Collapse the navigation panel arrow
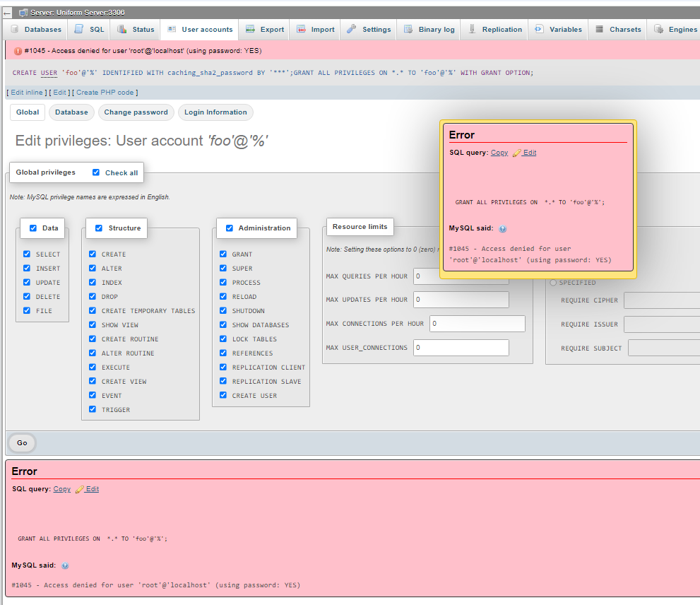This screenshot has height=605, width=700. click(x=6, y=13)
